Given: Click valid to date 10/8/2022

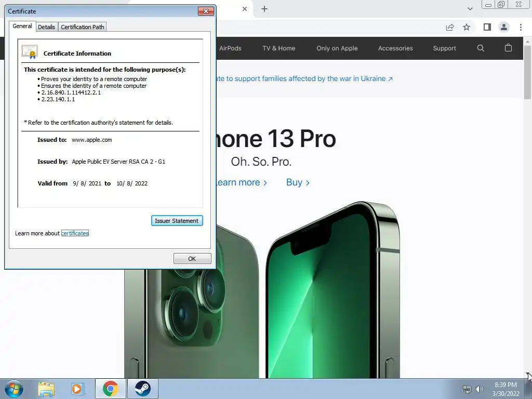Looking at the screenshot, I should click(132, 183).
